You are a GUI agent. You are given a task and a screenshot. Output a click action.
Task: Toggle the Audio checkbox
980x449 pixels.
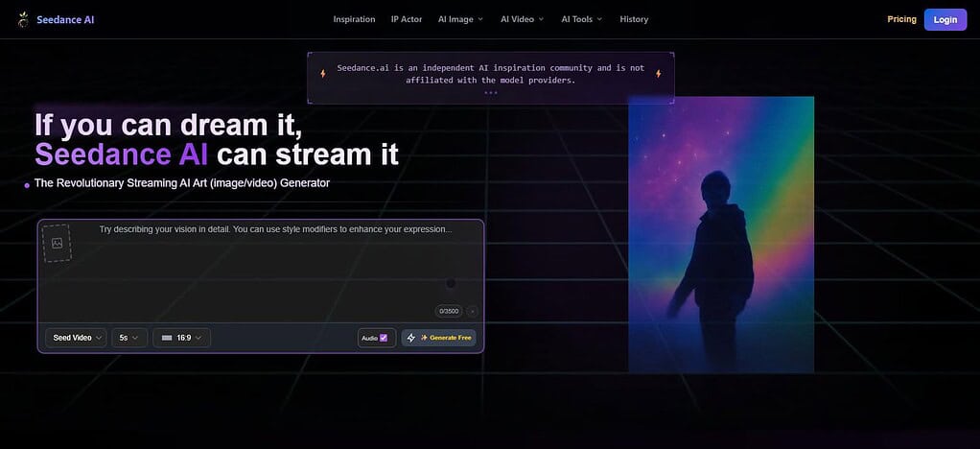384,338
